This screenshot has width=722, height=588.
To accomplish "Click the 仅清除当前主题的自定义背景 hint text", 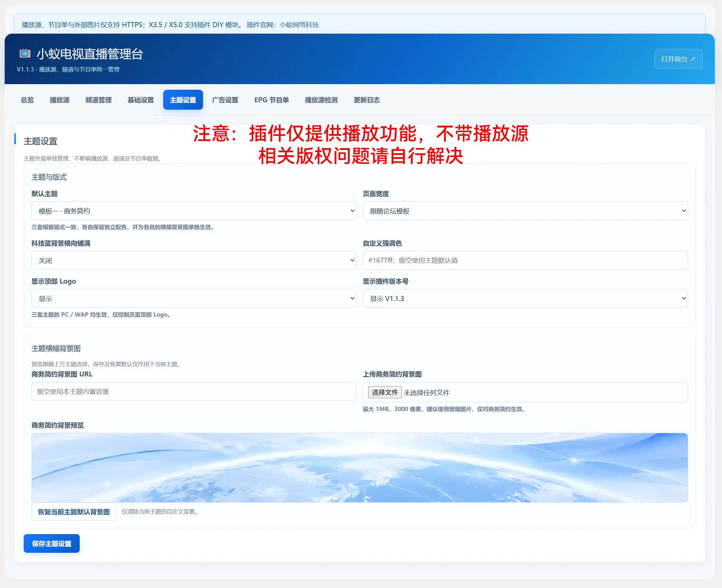I will (160, 511).
